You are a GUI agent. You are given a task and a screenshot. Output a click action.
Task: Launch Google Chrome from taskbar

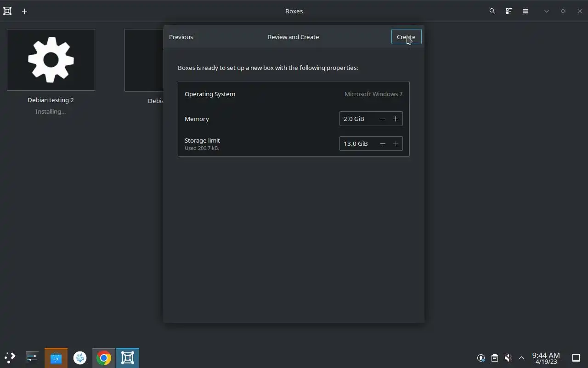pos(104,357)
